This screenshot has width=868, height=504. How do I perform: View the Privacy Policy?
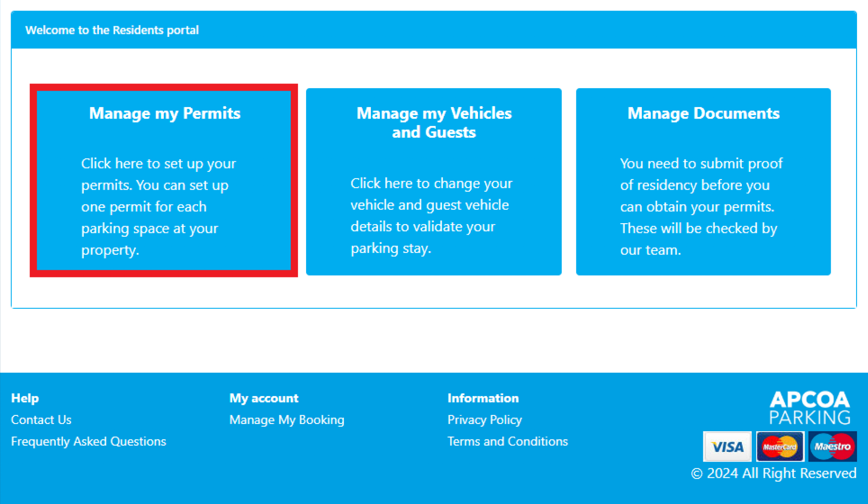point(484,420)
